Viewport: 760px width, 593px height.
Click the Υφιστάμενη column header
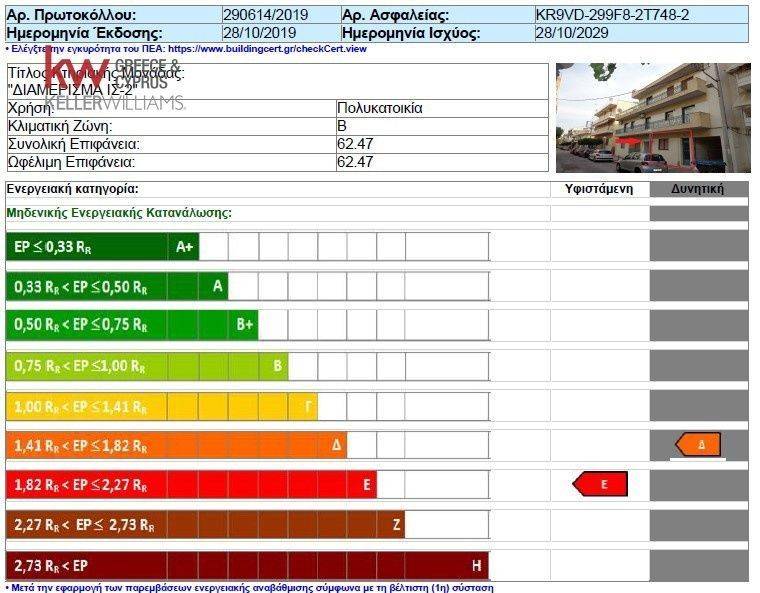pos(600,189)
